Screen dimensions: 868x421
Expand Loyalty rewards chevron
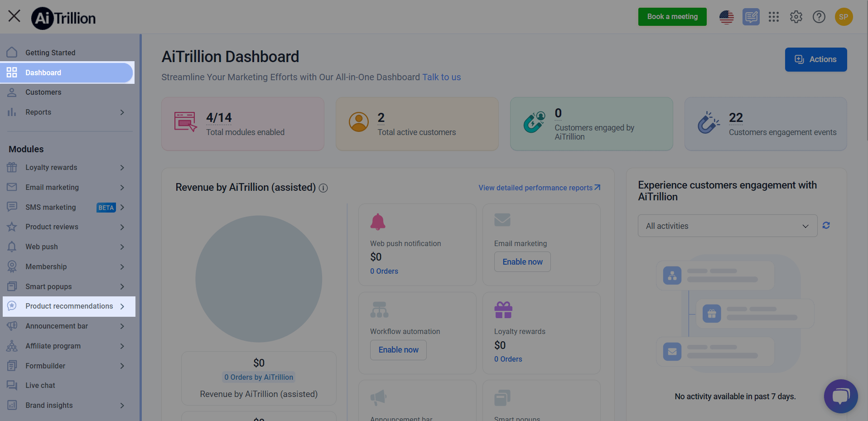point(122,167)
